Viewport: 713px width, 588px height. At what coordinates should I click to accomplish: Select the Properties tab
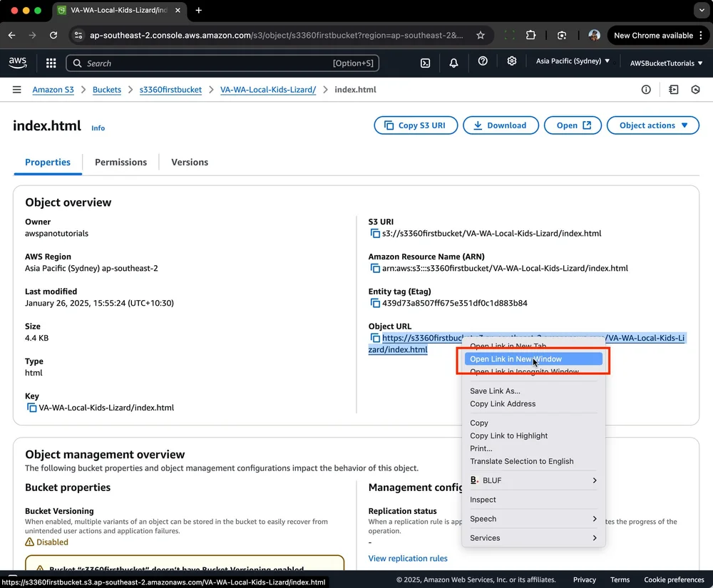point(48,163)
